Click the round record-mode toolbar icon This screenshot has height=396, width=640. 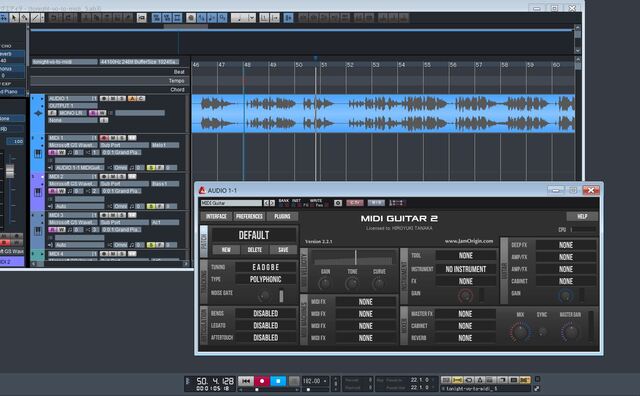191,18
